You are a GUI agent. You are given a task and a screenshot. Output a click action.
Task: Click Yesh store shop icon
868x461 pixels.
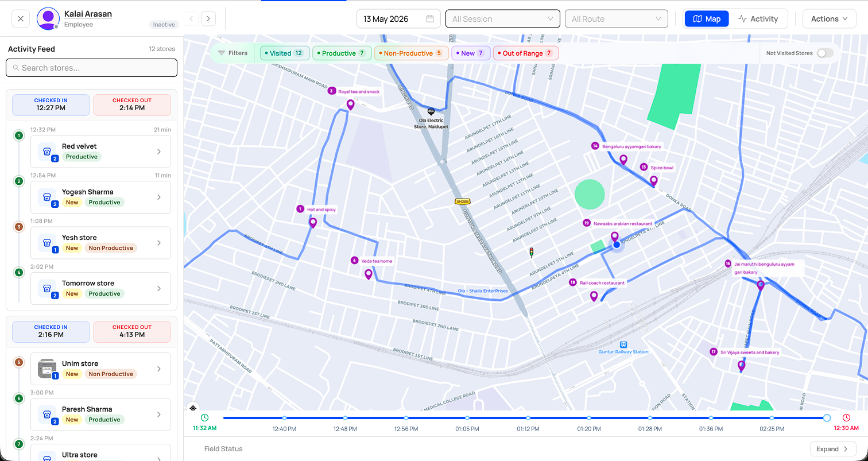point(47,243)
